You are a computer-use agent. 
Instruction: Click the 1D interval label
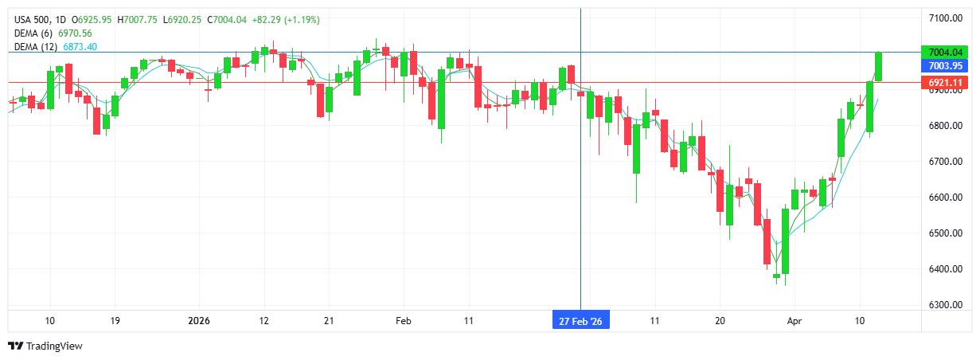tap(61, 18)
